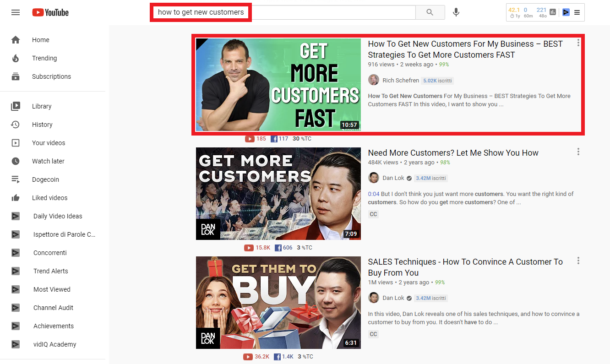
Task: Start voice search with the microphone
Action: pos(456,12)
